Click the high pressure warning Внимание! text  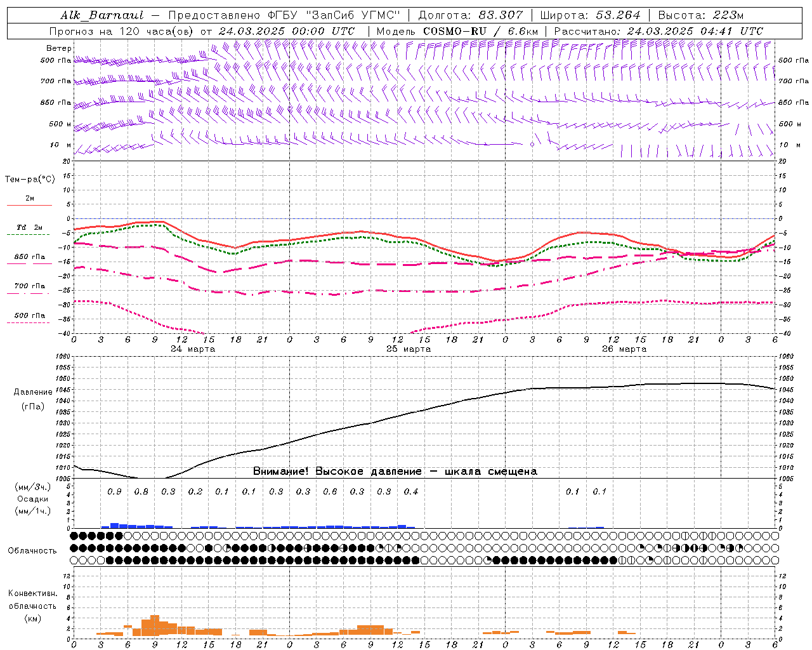coord(395,472)
